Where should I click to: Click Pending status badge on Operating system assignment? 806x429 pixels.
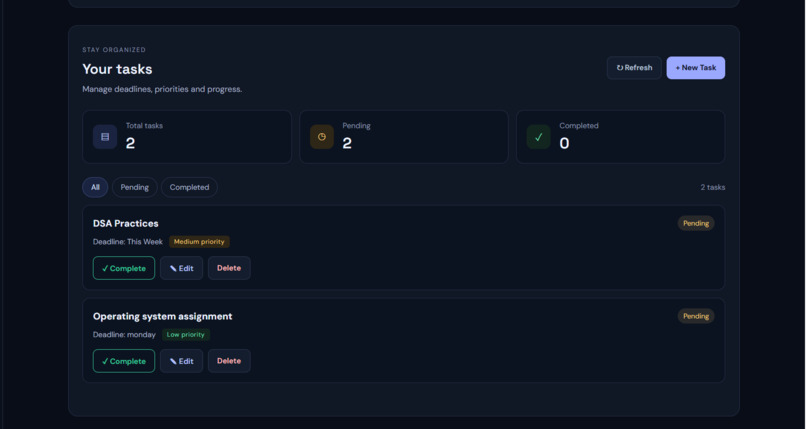click(696, 316)
